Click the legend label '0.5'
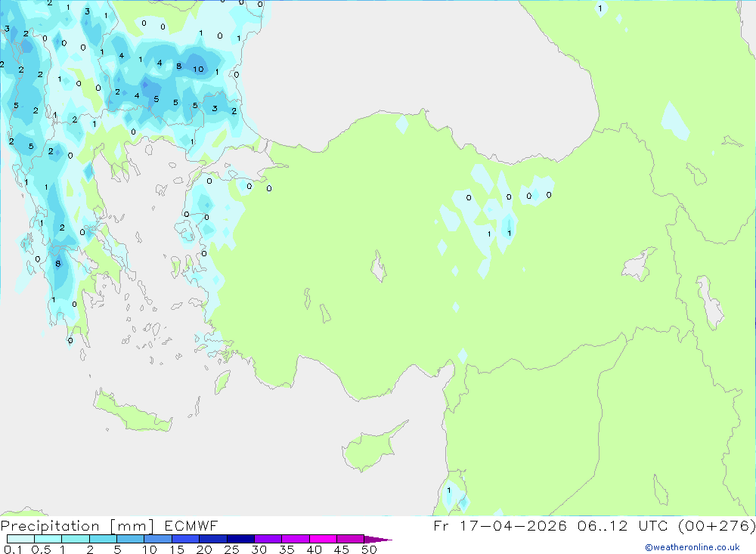The height and width of the screenshot is (554, 756). point(41,549)
